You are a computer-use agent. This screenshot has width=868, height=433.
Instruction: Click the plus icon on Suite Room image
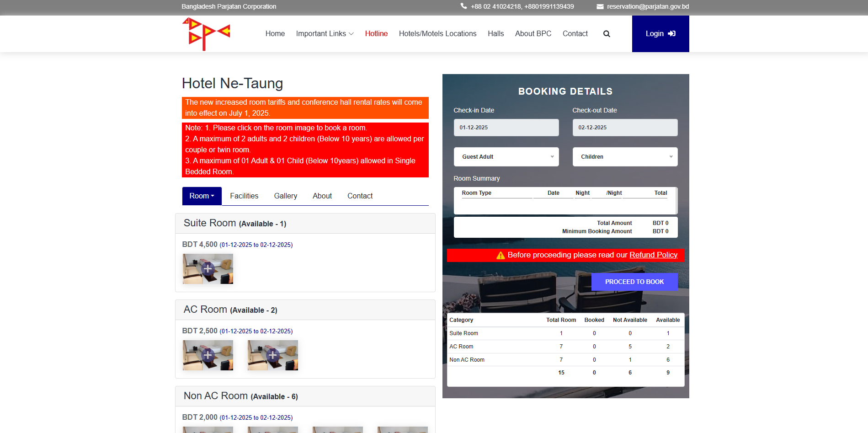208,268
